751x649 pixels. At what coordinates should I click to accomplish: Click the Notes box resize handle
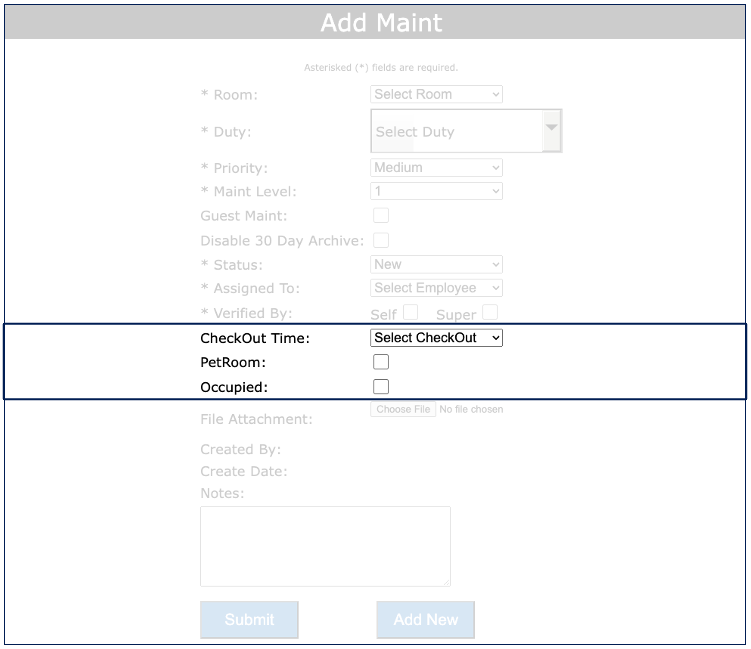(x=445, y=581)
